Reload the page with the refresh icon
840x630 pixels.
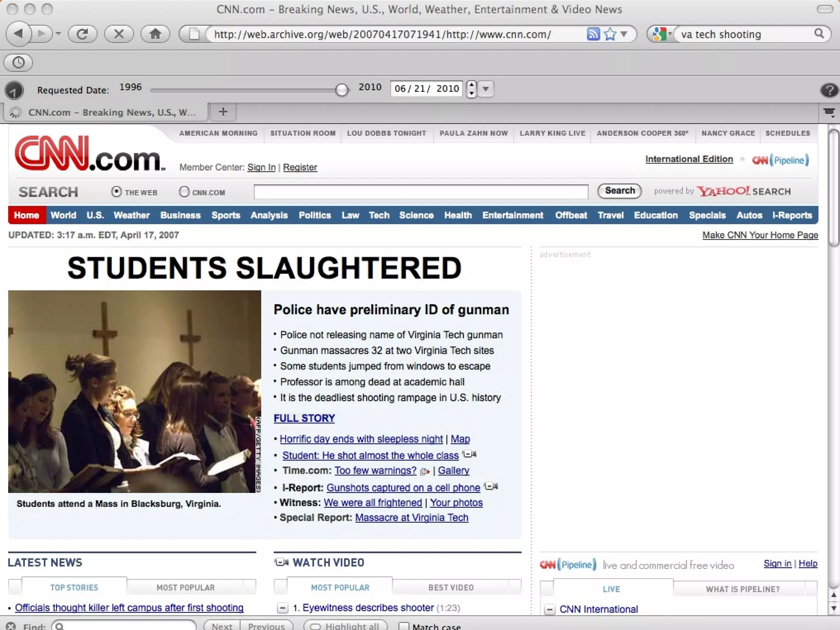pos(82,34)
